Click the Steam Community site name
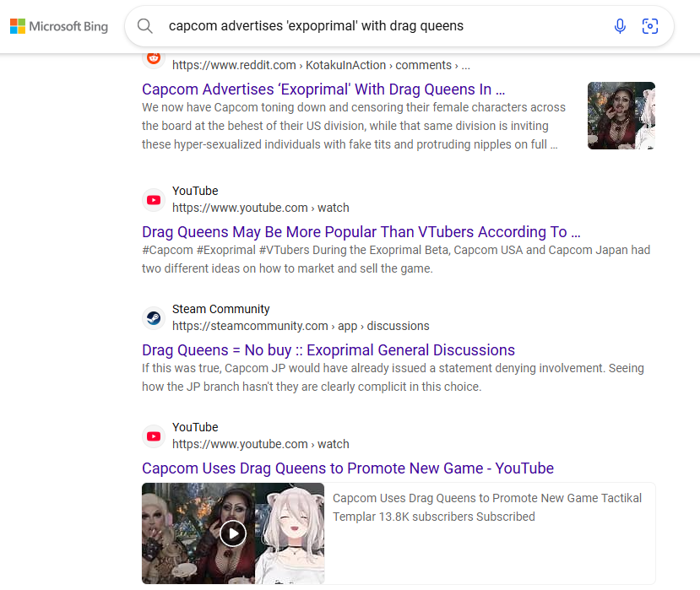Screen dimensions: 700x590 [x=221, y=309]
